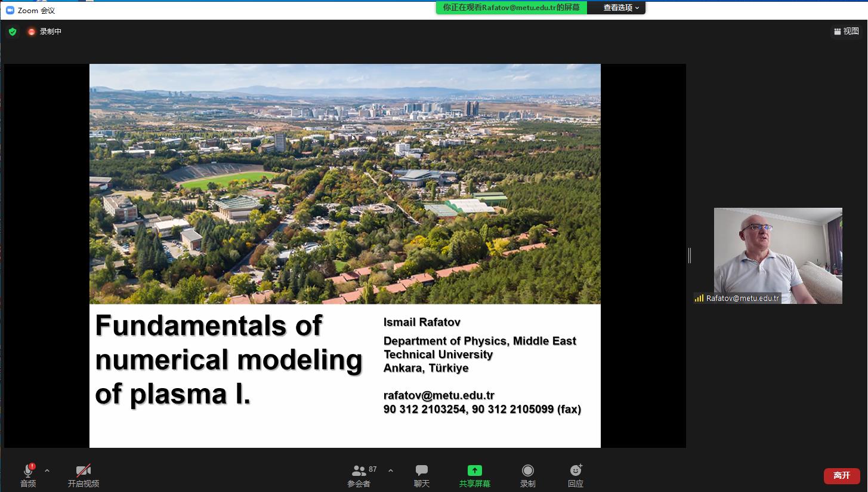Turn on video camera
The width and height of the screenshot is (868, 492).
(x=83, y=471)
